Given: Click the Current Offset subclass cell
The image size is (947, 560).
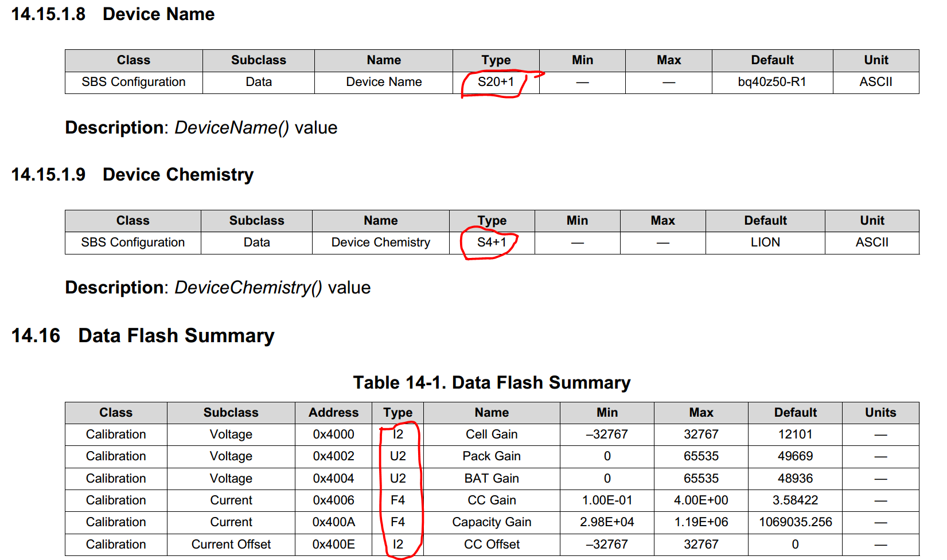Looking at the screenshot, I should coord(231,545).
